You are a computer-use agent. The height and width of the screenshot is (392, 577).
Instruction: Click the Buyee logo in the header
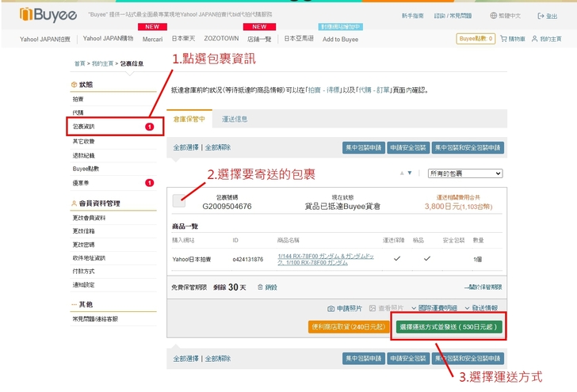click(49, 15)
